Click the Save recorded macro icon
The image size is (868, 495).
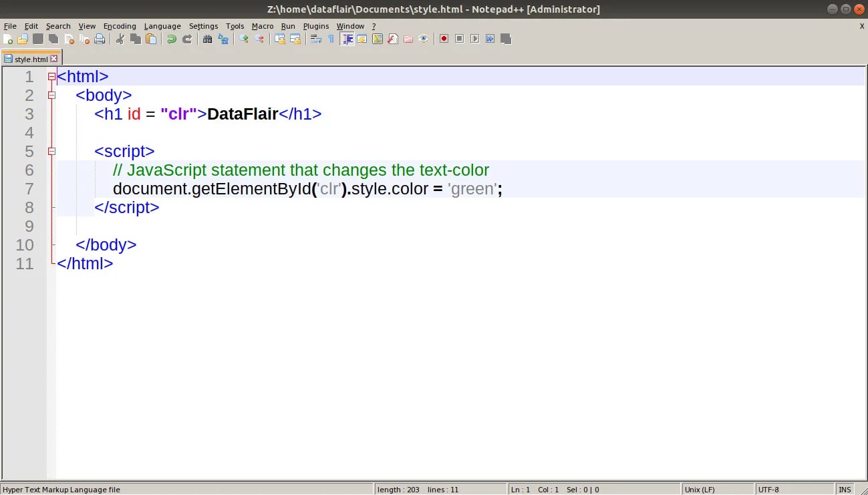pos(506,39)
